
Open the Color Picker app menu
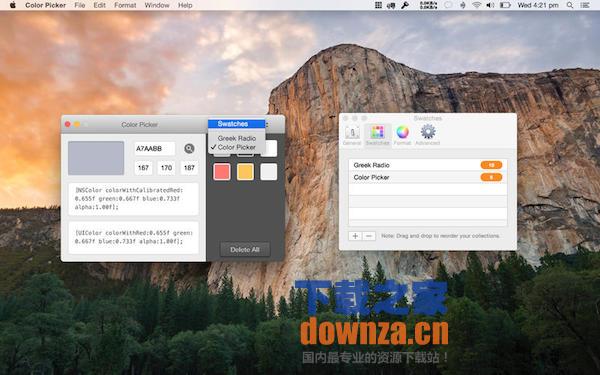(46, 5)
